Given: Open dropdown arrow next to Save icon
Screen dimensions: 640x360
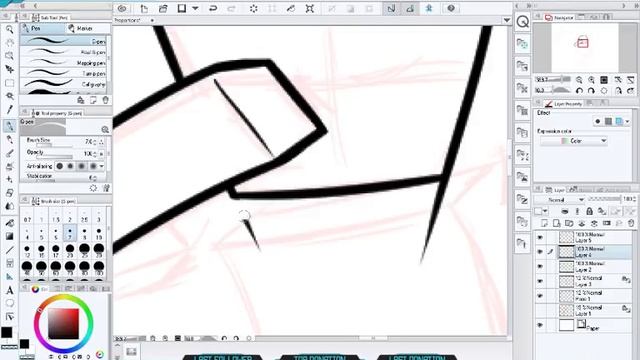Looking at the screenshot, I should coord(195,8).
